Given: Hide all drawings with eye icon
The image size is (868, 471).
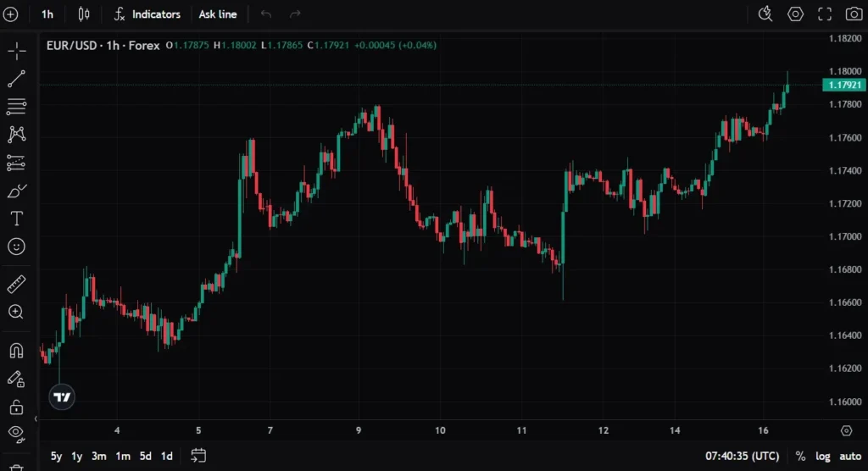Looking at the screenshot, I should (16, 433).
